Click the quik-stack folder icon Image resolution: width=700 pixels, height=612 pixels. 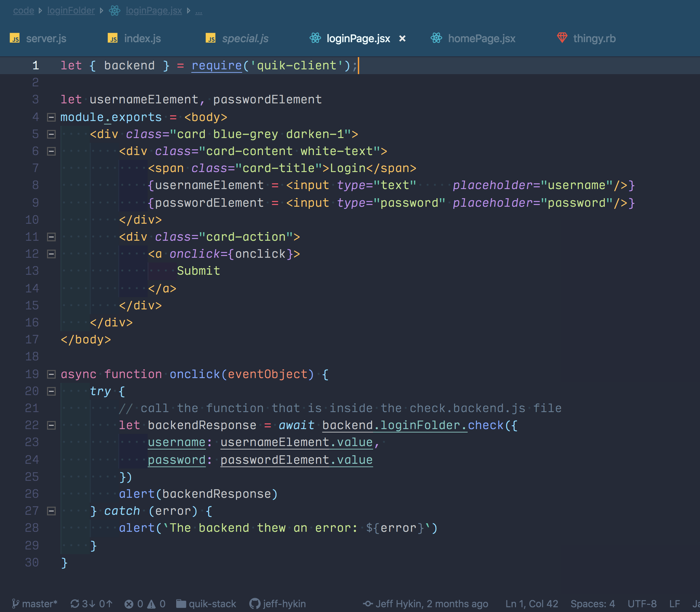point(181,604)
